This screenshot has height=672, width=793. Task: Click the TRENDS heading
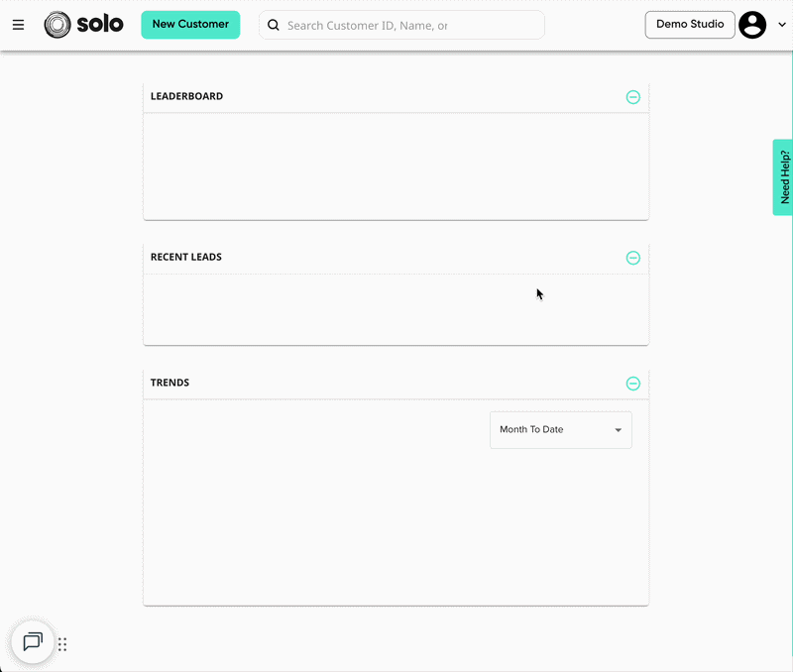(170, 383)
